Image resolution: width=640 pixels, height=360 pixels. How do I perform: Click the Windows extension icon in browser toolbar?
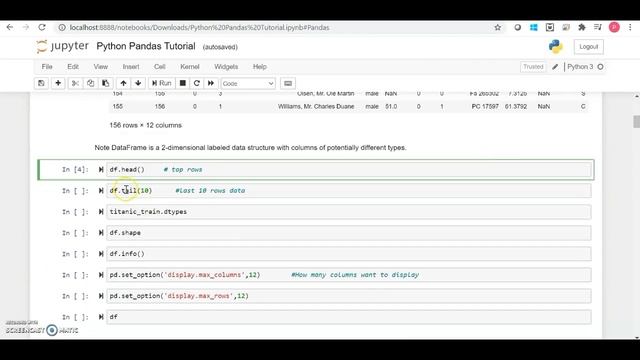(x=533, y=27)
